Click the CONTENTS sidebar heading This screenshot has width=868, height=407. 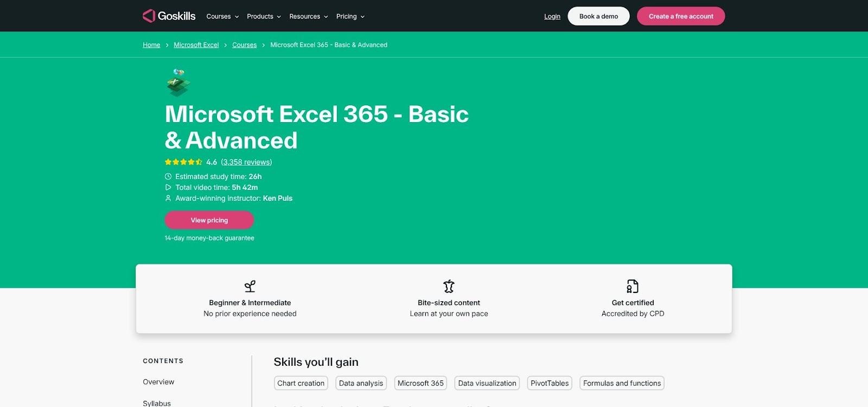point(163,361)
